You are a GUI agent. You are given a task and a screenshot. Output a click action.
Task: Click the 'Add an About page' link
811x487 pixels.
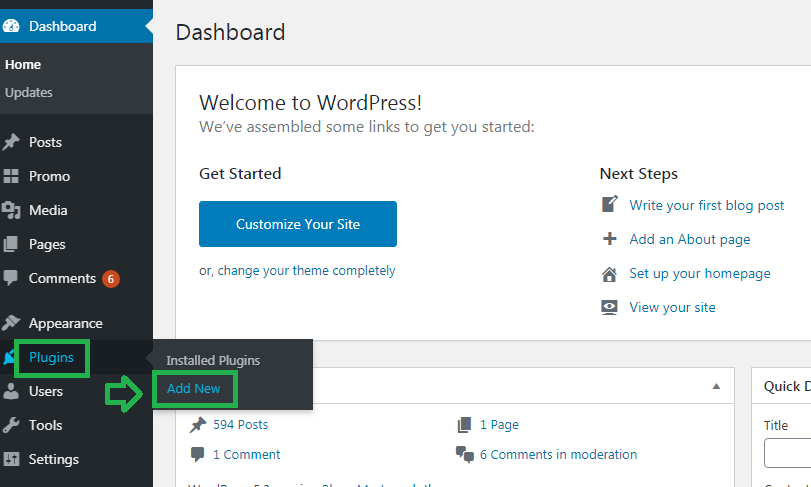tap(689, 239)
